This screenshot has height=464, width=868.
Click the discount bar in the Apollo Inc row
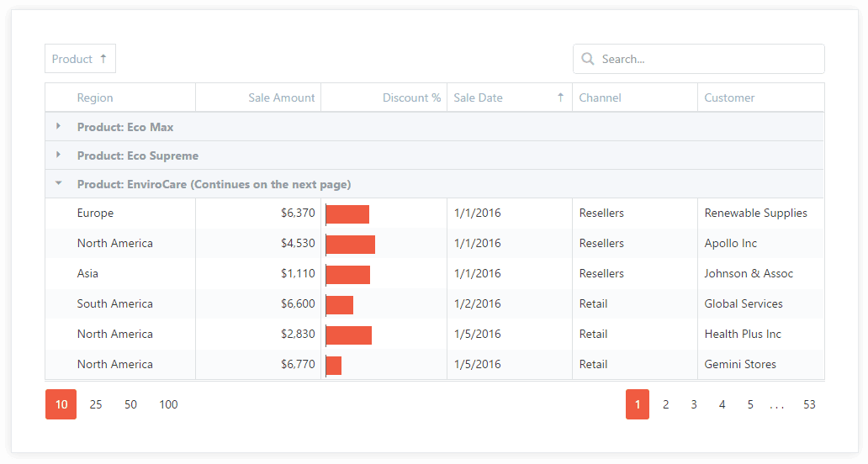pos(351,245)
